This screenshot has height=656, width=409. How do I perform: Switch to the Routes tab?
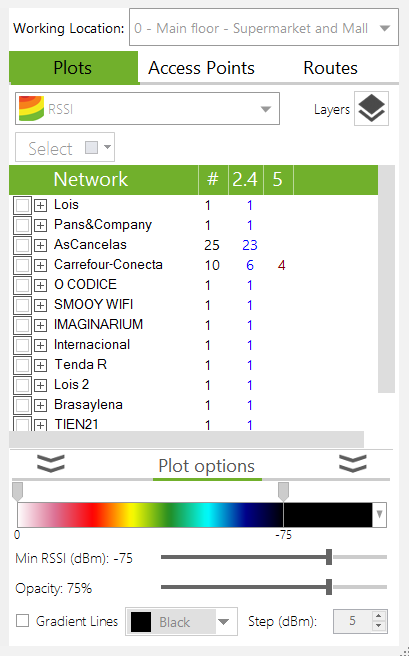pos(330,68)
